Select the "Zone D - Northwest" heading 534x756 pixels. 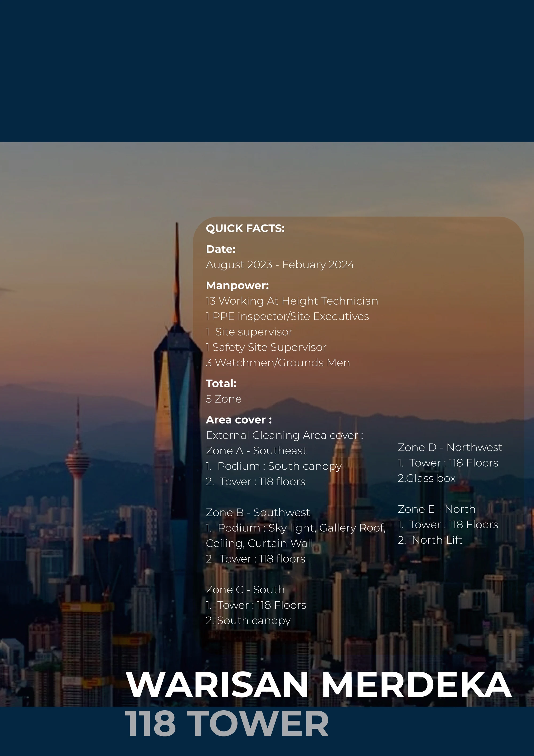tap(450, 447)
